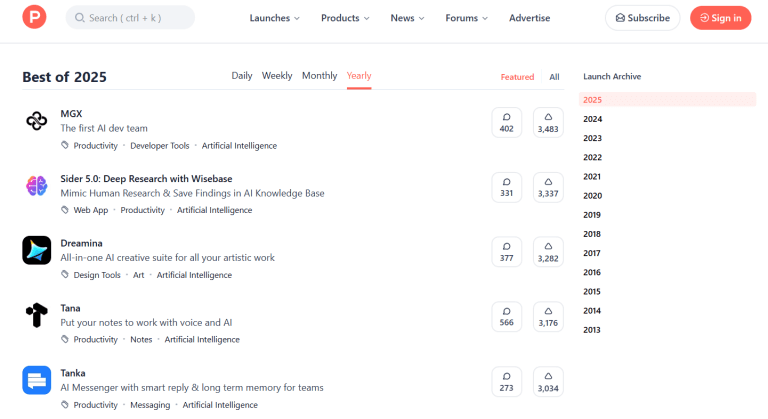The width and height of the screenshot is (768, 419).
Task: Open the Product Hunt home logo
Action: [x=34, y=17]
